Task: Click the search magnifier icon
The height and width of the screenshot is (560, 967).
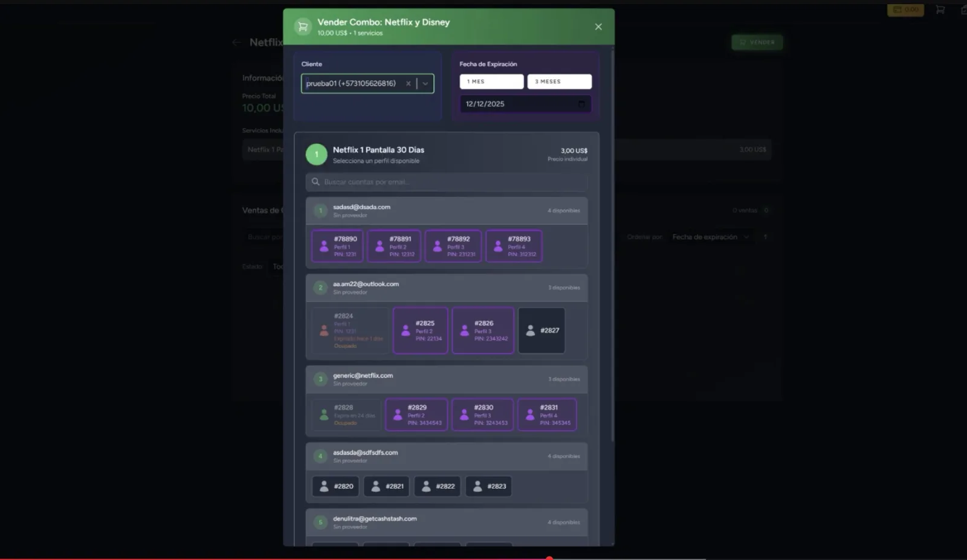Action: [x=315, y=182]
